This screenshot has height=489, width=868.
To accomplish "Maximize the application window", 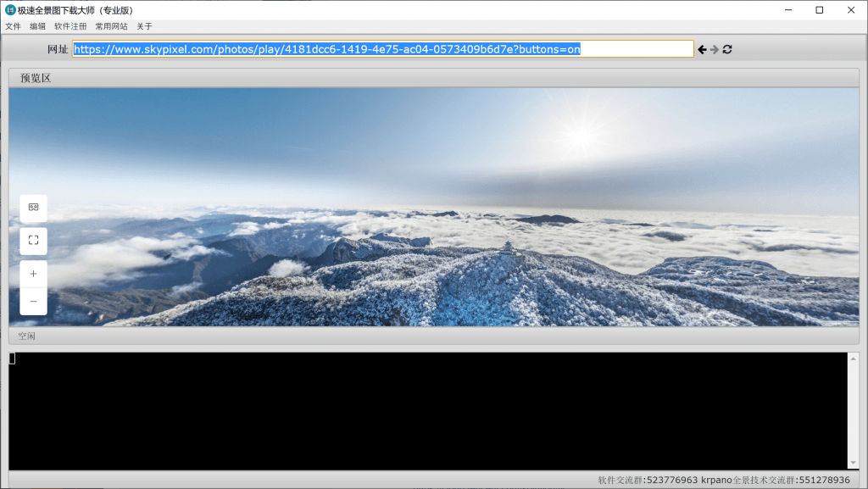I will [x=819, y=10].
